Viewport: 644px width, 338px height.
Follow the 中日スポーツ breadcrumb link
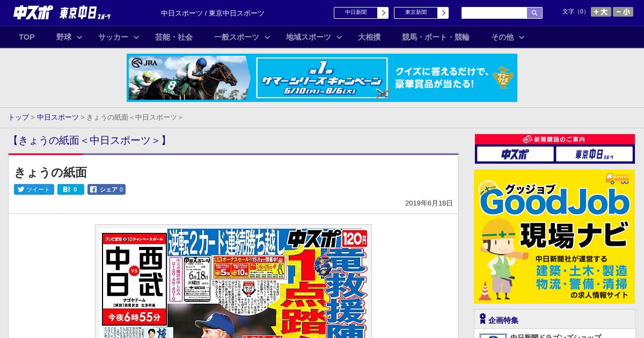pyautogui.click(x=58, y=117)
